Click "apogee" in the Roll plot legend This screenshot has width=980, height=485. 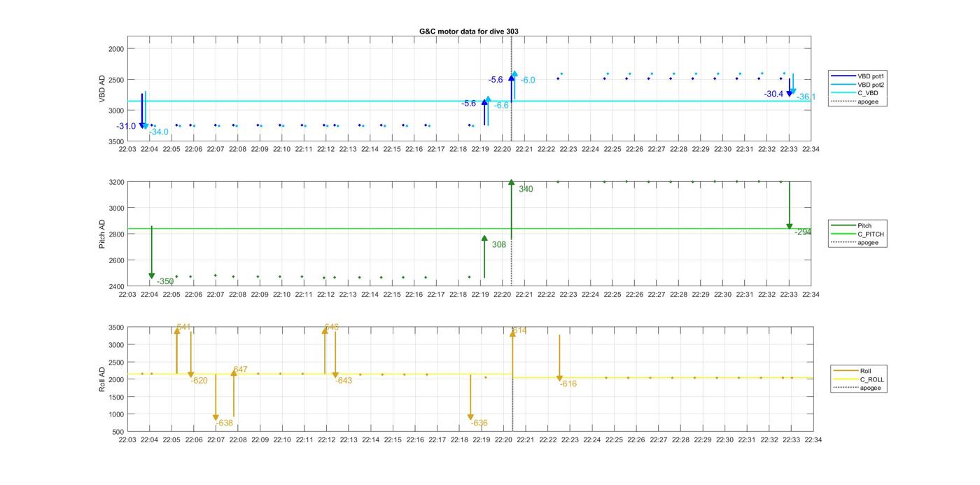pos(870,388)
